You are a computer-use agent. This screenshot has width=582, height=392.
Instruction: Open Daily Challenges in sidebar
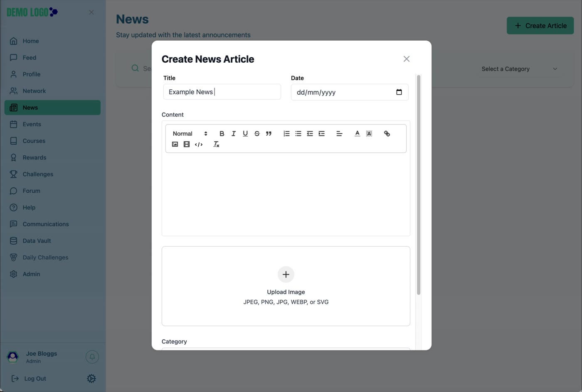click(x=52, y=257)
